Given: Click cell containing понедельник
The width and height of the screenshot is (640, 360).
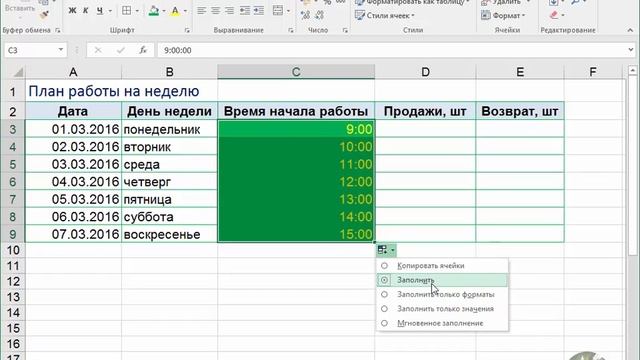Looking at the screenshot, I should [169, 129].
